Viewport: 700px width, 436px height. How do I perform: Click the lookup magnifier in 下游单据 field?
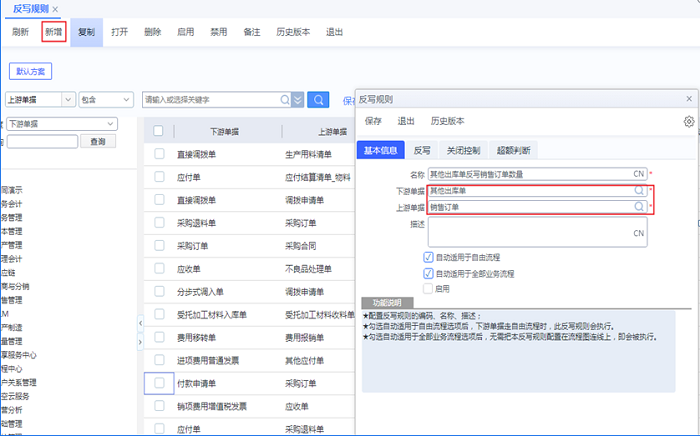(639, 190)
